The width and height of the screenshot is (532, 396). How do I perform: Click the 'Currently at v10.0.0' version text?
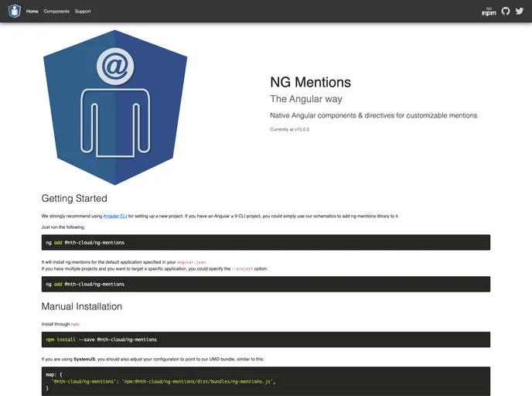click(x=290, y=129)
